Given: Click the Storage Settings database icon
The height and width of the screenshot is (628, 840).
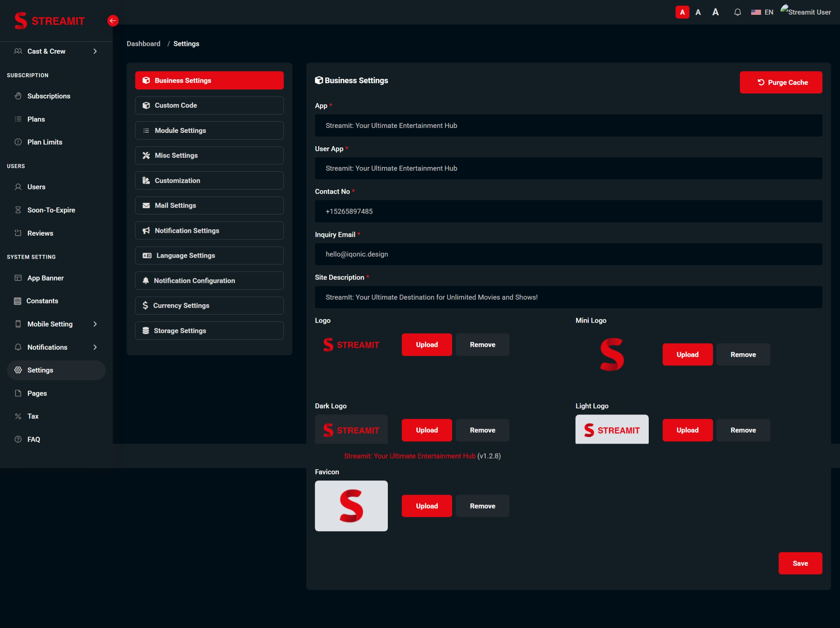Looking at the screenshot, I should tap(146, 331).
